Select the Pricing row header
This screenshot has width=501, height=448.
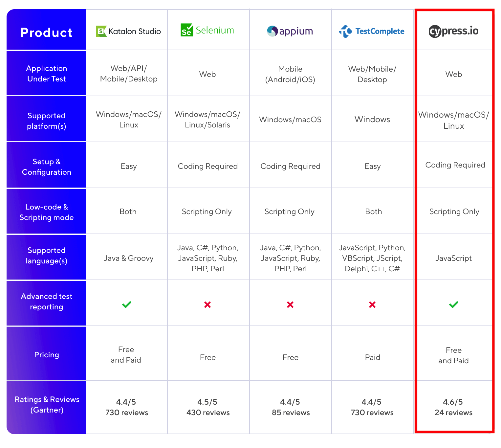click(46, 353)
